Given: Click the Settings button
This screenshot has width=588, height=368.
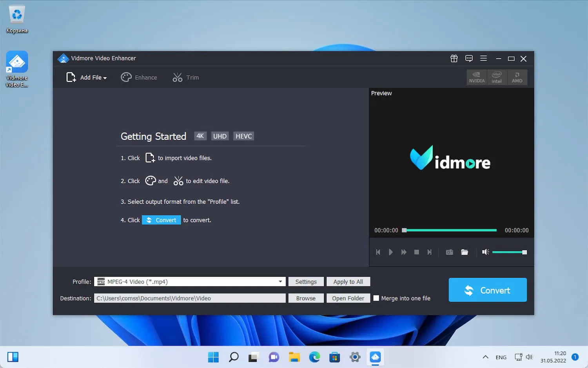Looking at the screenshot, I should (306, 282).
